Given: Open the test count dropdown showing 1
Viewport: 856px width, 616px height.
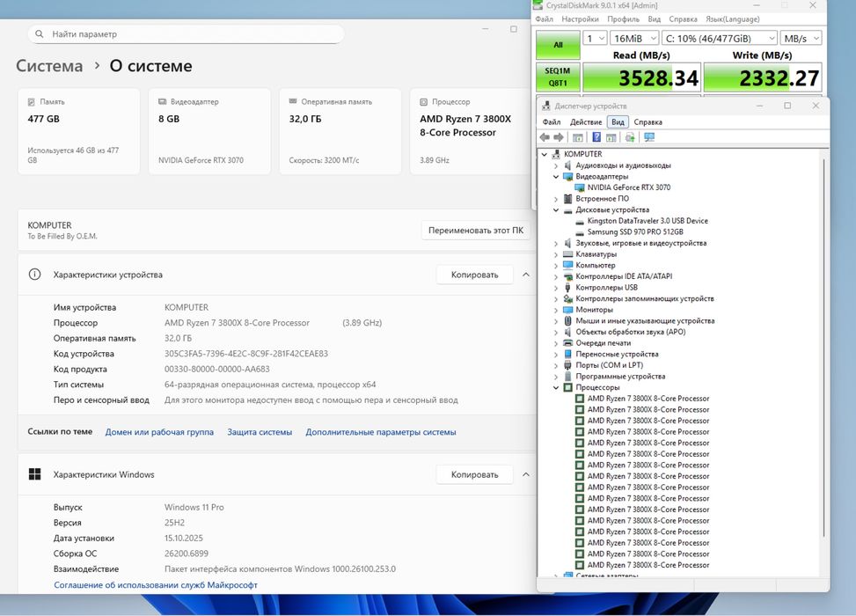Looking at the screenshot, I should pos(595,38).
